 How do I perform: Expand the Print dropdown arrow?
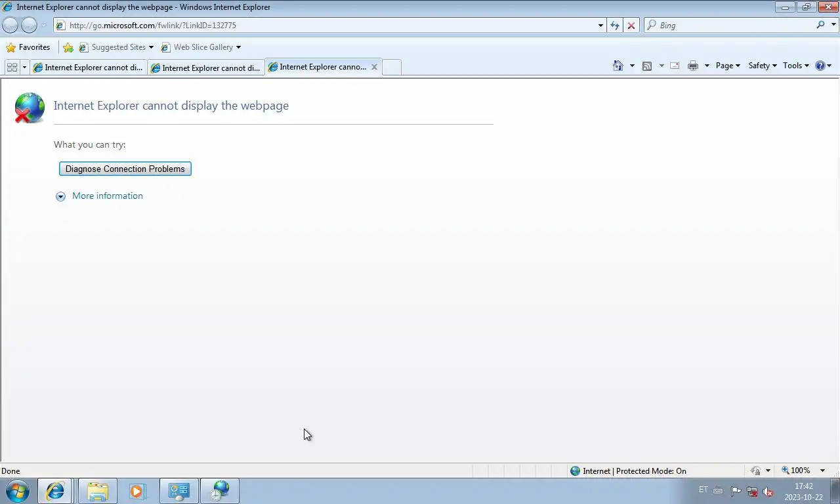pyautogui.click(x=707, y=66)
